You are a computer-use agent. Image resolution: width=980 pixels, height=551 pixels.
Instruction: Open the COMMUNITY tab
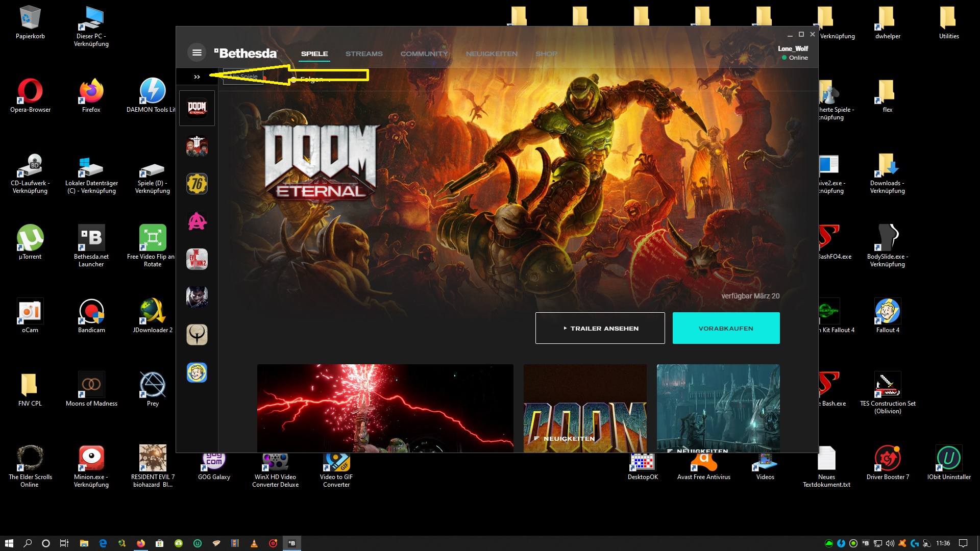point(424,54)
